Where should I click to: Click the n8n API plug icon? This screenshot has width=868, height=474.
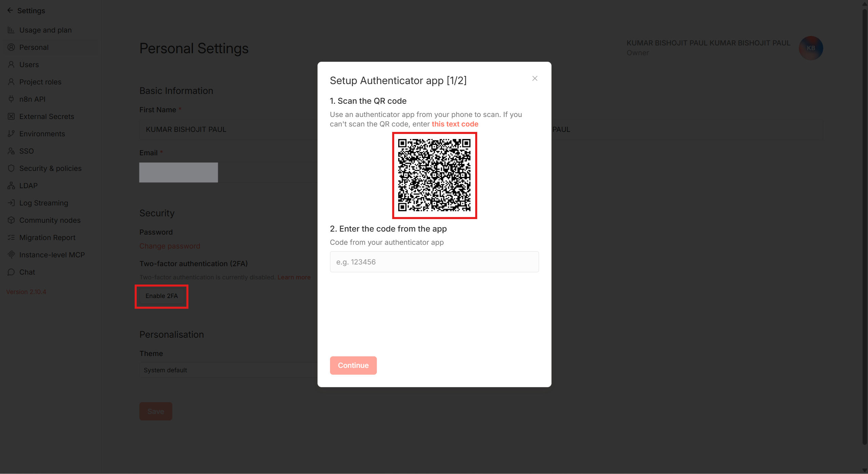[11, 99]
